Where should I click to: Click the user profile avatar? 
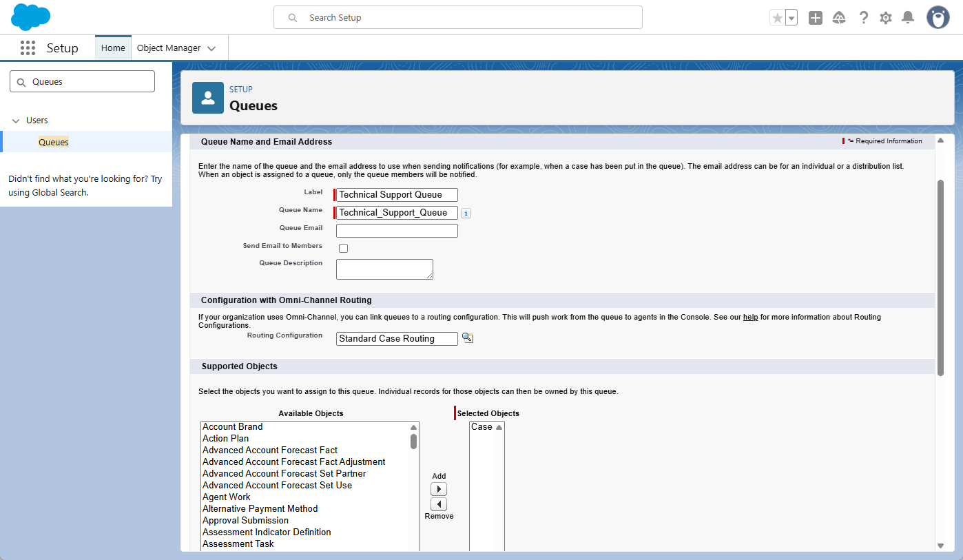938,18
